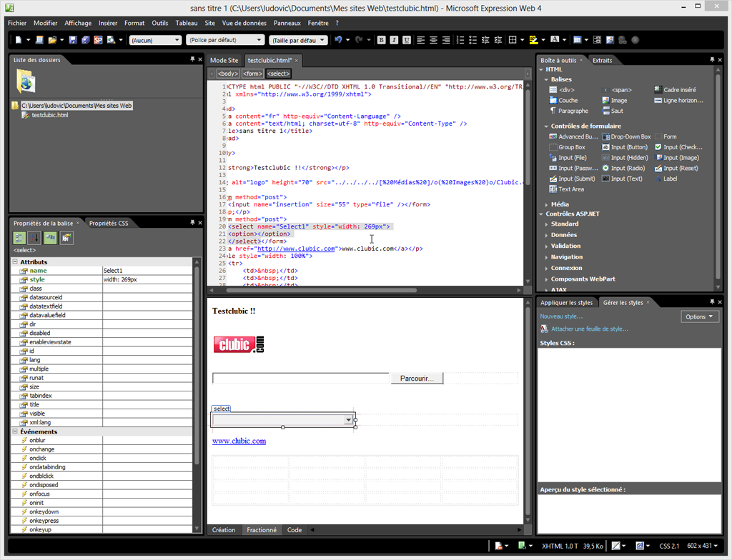The width and height of the screenshot is (732, 560).
Task: Toggle show set properties on top
Action: pos(50,238)
